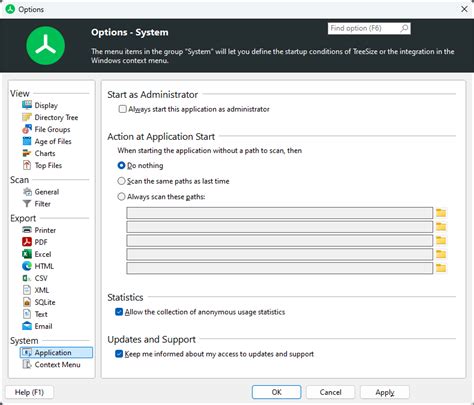Screen dimensions: 474x405
Task: Click the Age of Files calendar icon
Action: (27, 141)
